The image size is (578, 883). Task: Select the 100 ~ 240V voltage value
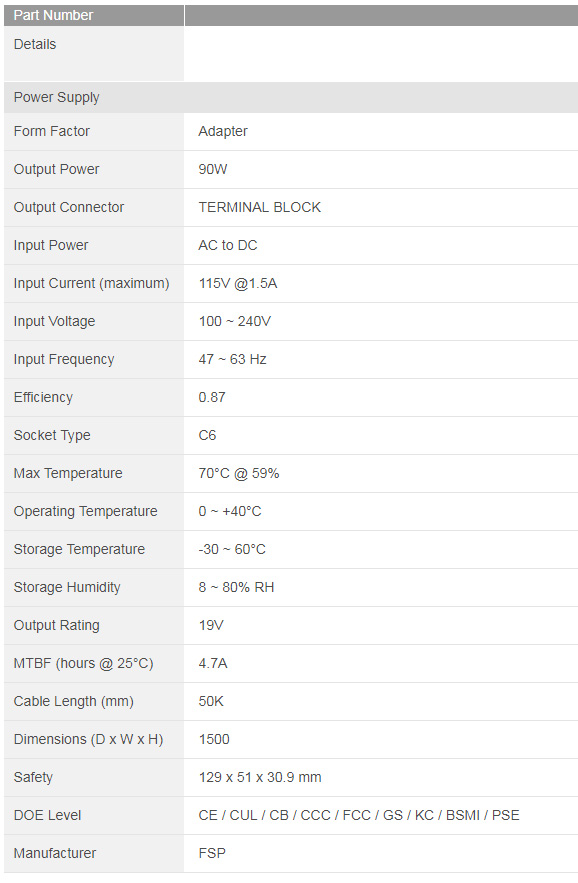(234, 322)
